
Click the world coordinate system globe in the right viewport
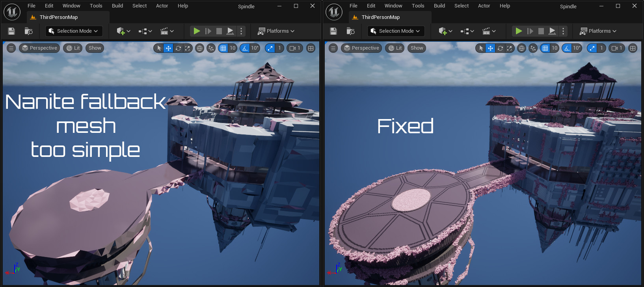(x=522, y=48)
